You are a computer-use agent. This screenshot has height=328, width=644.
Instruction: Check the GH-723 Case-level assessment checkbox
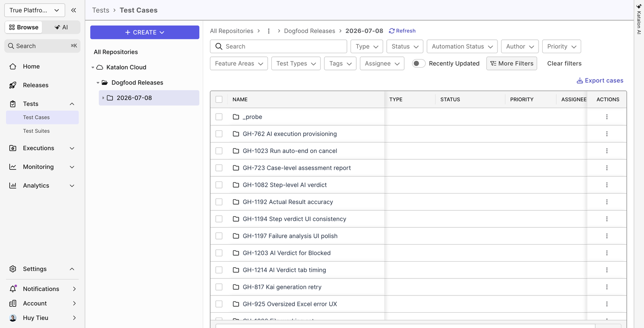(x=219, y=168)
